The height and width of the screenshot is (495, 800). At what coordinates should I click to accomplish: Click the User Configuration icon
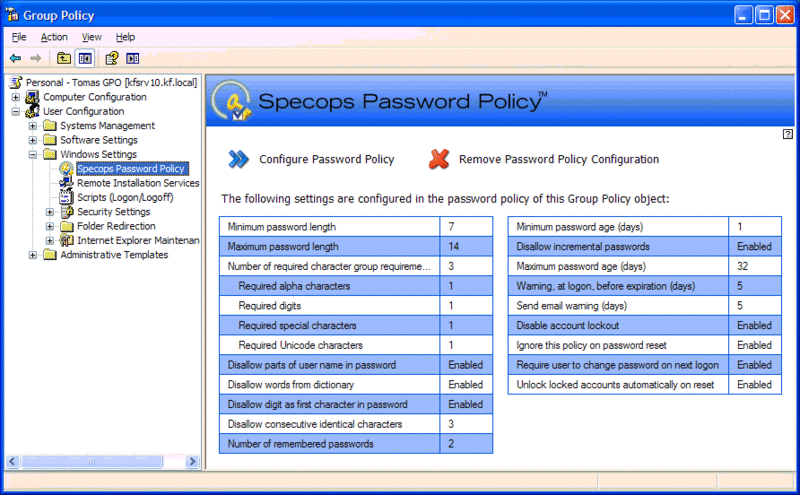click(x=32, y=111)
